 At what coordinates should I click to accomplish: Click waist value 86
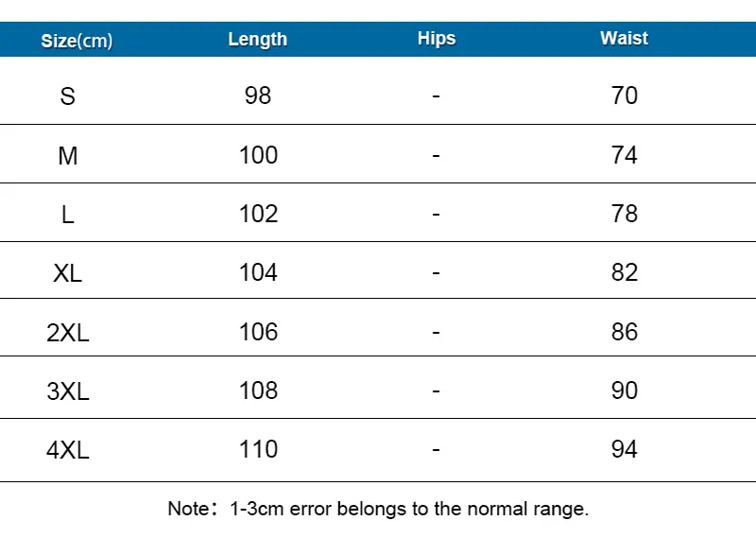[x=625, y=332]
